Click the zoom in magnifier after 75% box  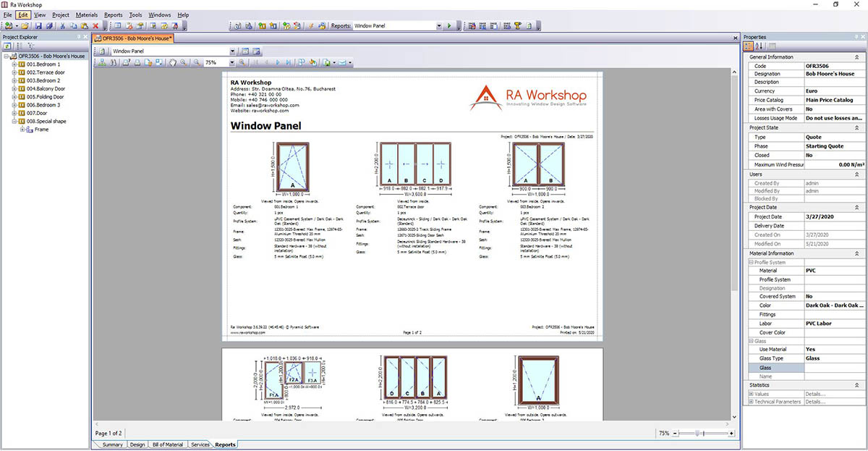pyautogui.click(x=243, y=63)
